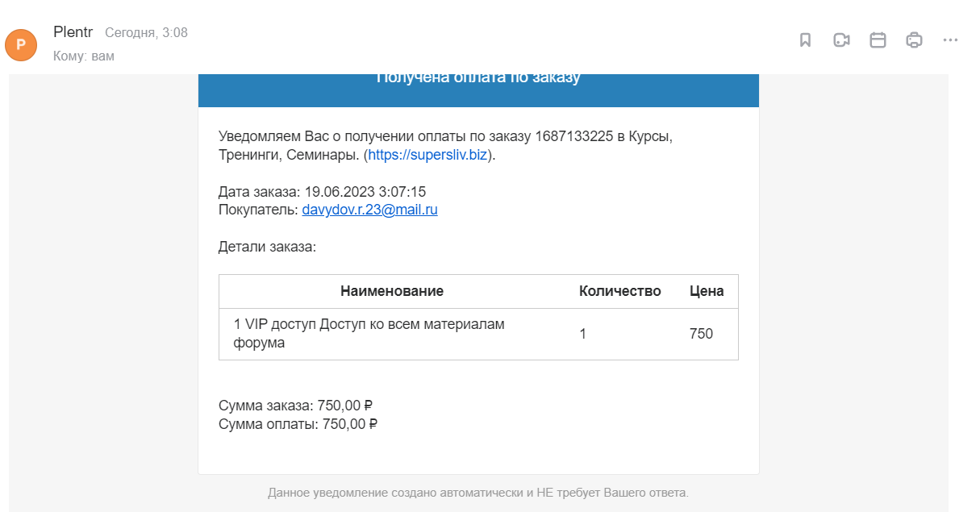Start a video call via camera icon

tap(841, 40)
